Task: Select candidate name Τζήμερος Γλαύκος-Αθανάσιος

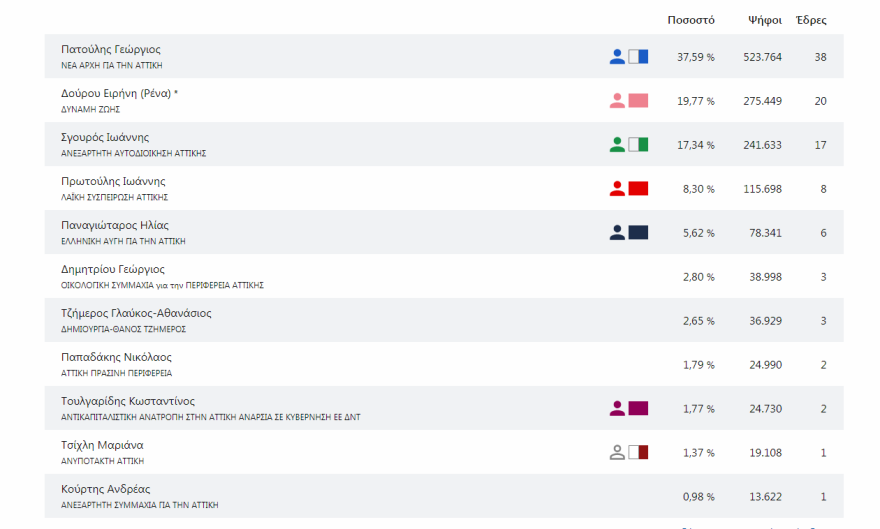Action: (x=136, y=314)
